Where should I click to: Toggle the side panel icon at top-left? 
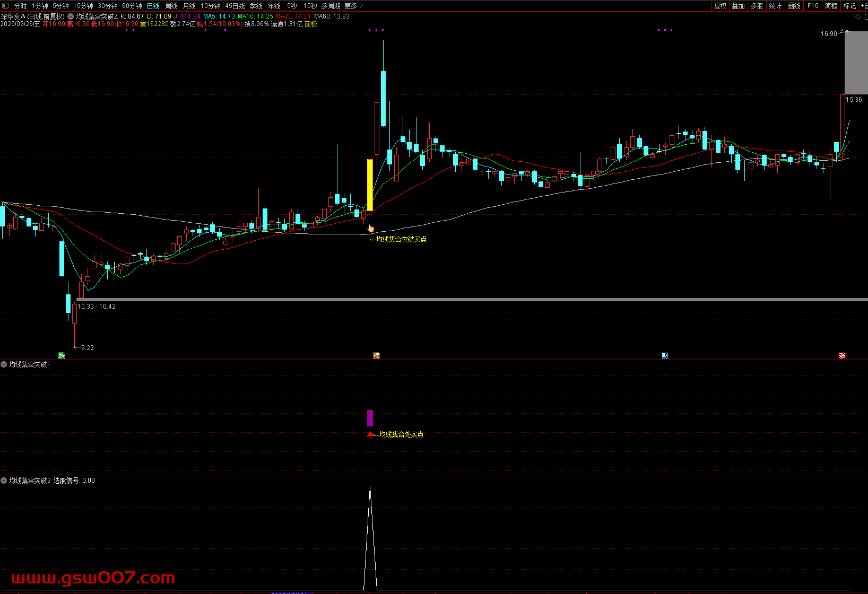click(5, 6)
